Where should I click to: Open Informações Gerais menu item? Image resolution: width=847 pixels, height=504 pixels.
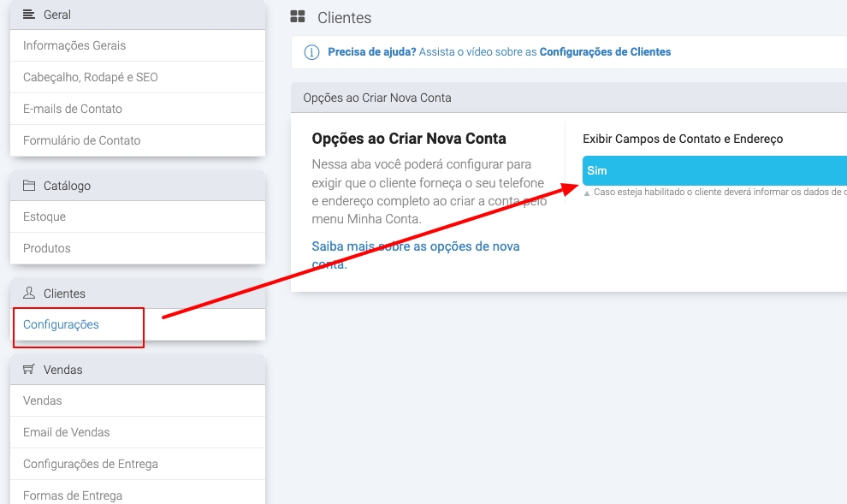[74, 45]
